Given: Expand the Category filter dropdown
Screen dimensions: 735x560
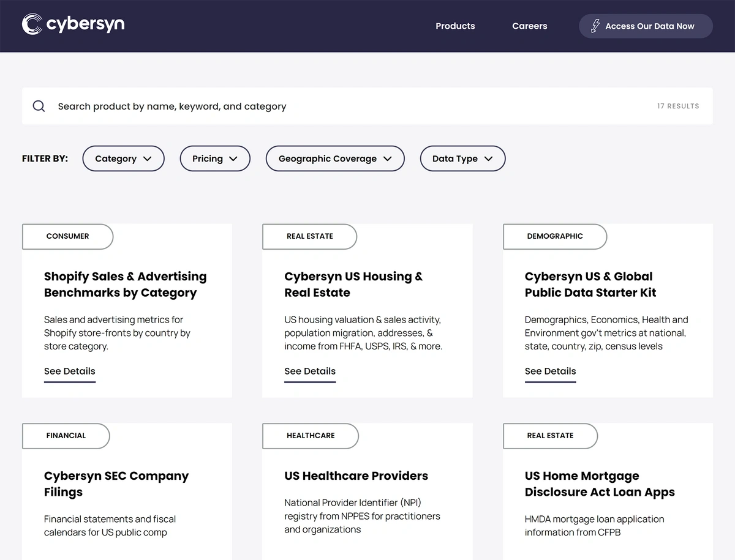Looking at the screenshot, I should (123, 159).
